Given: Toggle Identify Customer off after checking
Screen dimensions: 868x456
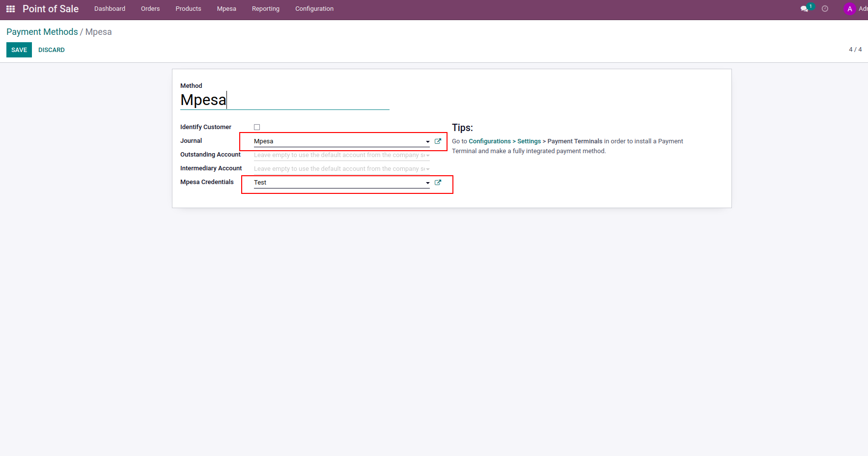Looking at the screenshot, I should tap(257, 127).
